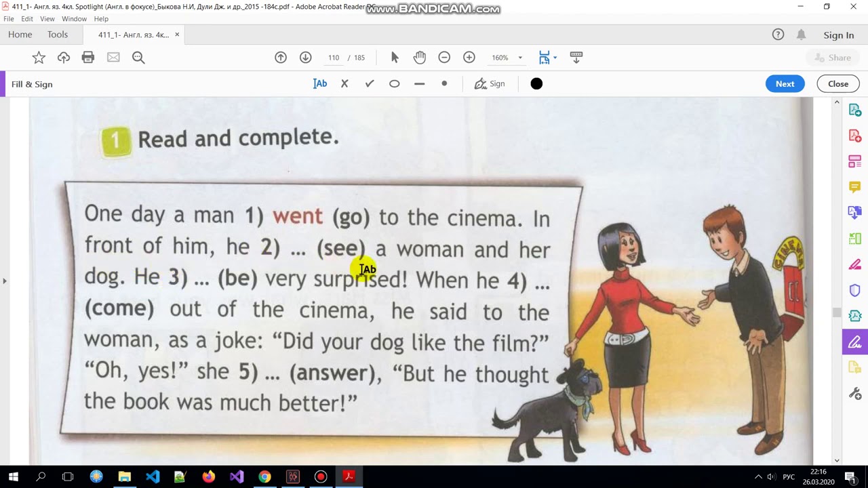Open Visual Studio Code from taskbar

153,476
